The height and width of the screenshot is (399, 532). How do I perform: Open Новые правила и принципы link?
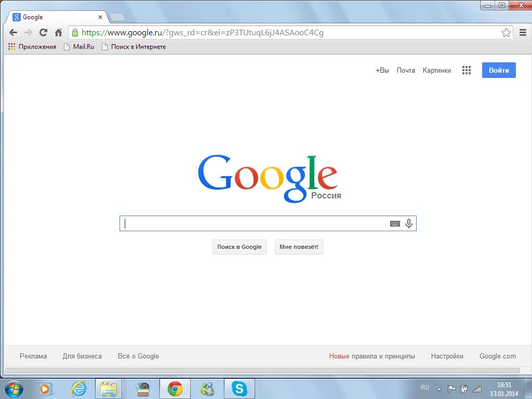372,356
